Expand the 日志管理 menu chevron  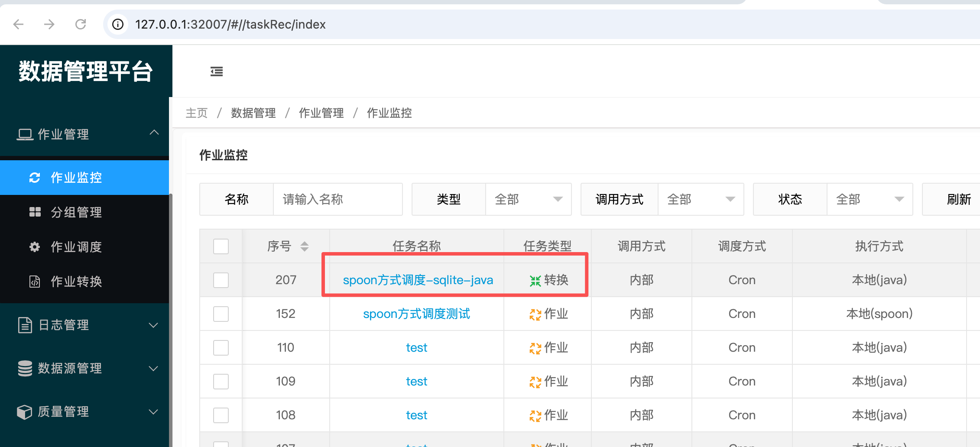[153, 325]
